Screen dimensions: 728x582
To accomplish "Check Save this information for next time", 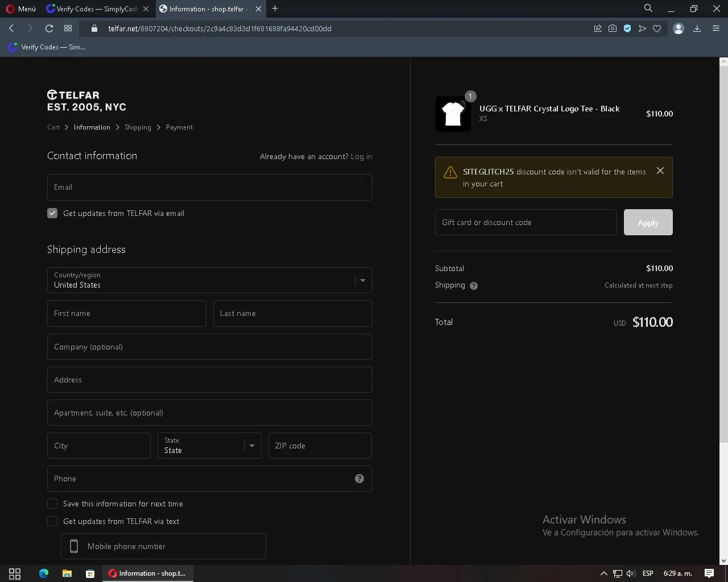I will [52, 504].
